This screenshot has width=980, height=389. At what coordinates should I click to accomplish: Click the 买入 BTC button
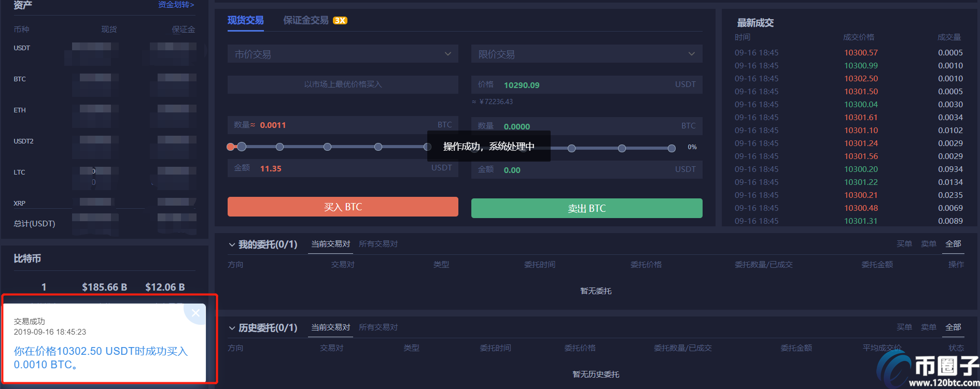[x=343, y=207]
